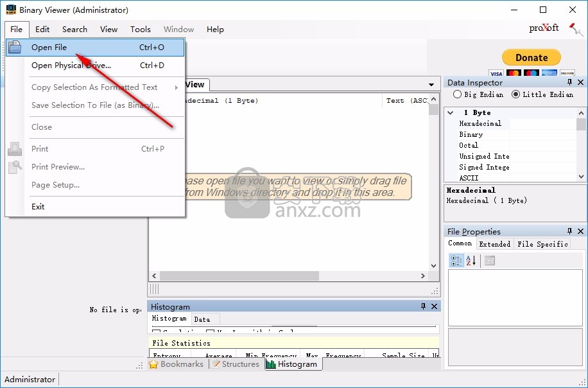Collapse the 1 Byte group
The image size is (588, 388).
coord(451,112)
